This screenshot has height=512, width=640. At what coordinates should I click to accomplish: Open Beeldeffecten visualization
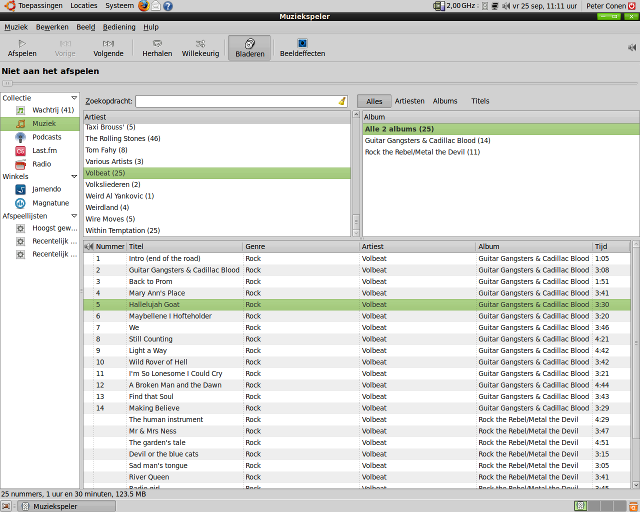pyautogui.click(x=302, y=49)
